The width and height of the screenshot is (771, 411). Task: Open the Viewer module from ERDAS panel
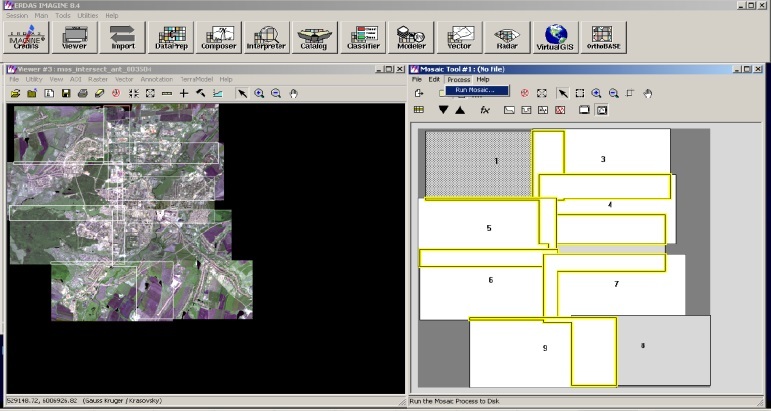[x=75, y=38]
